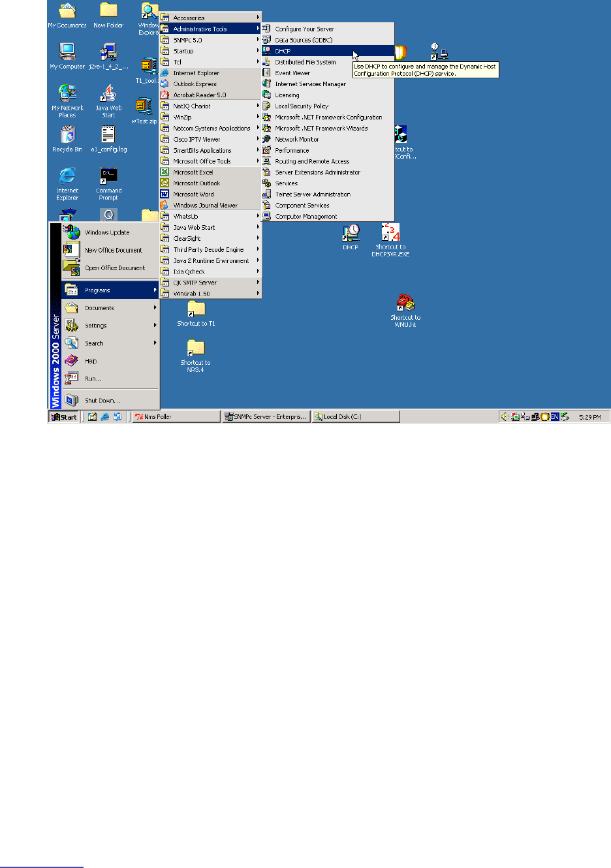Select the j2re-1_4_2 installer icon
Image resolution: width=611 pixels, height=868 pixels.
pyautogui.click(x=108, y=56)
